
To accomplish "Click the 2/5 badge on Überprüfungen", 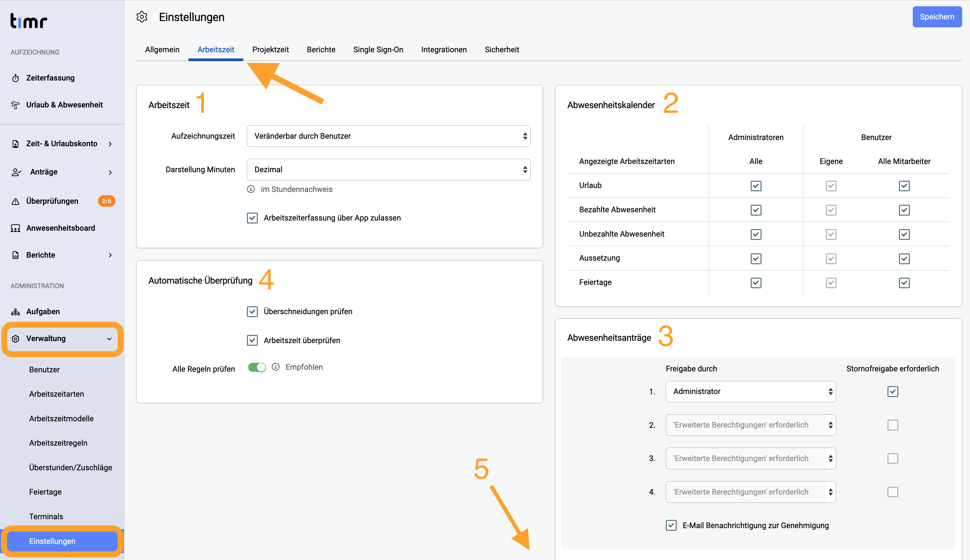I will pyautogui.click(x=107, y=201).
